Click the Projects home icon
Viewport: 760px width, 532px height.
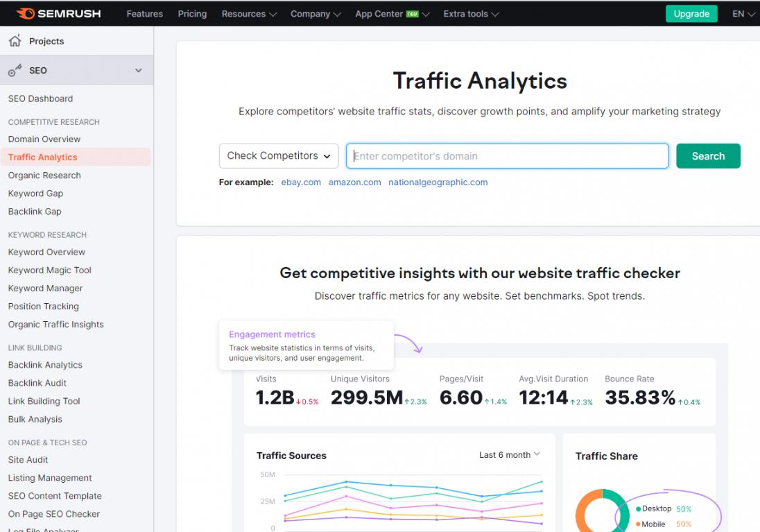pyautogui.click(x=15, y=42)
